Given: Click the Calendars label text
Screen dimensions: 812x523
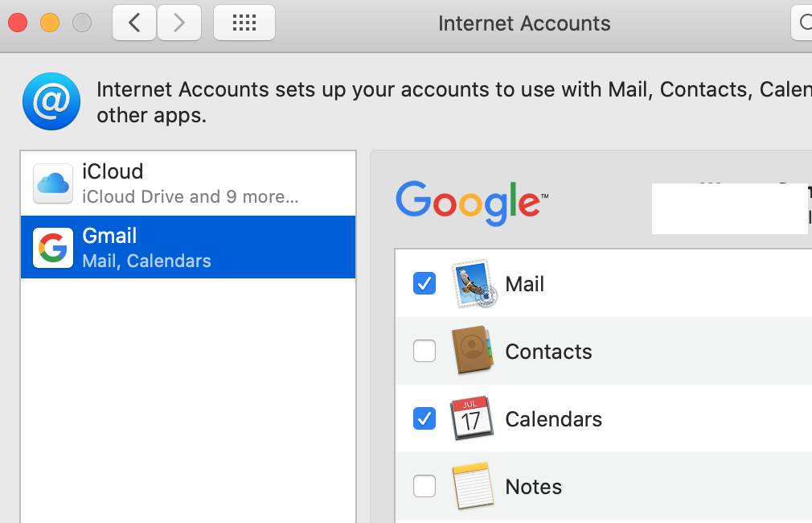Looking at the screenshot, I should click(x=554, y=419).
